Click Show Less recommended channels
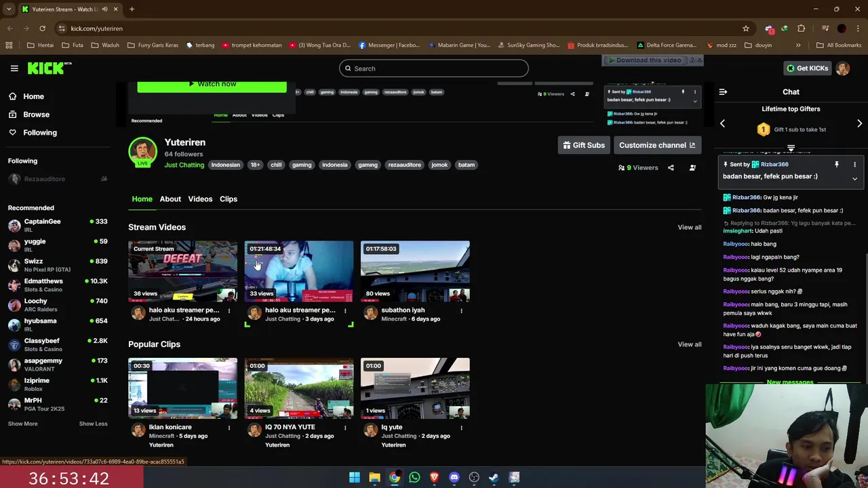Image resolution: width=868 pixels, height=488 pixels. pyautogui.click(x=93, y=424)
